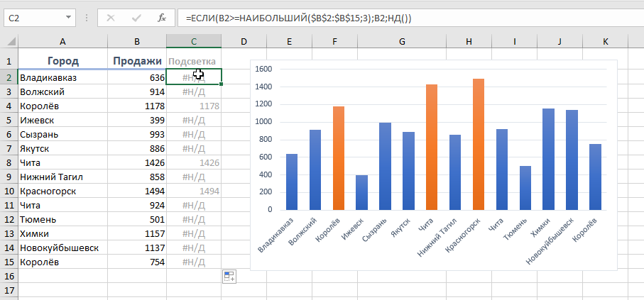The image size is (644, 300).
Task: Select sales value 399 cell
Action: pos(137,121)
